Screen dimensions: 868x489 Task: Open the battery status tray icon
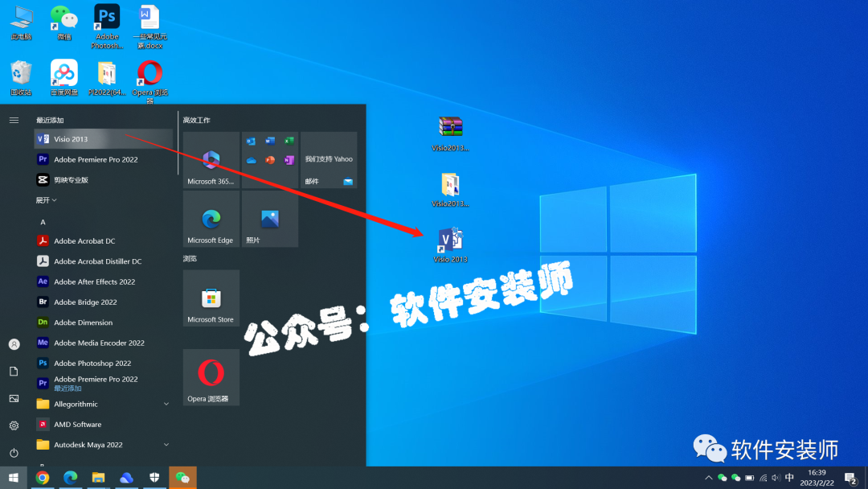click(750, 478)
